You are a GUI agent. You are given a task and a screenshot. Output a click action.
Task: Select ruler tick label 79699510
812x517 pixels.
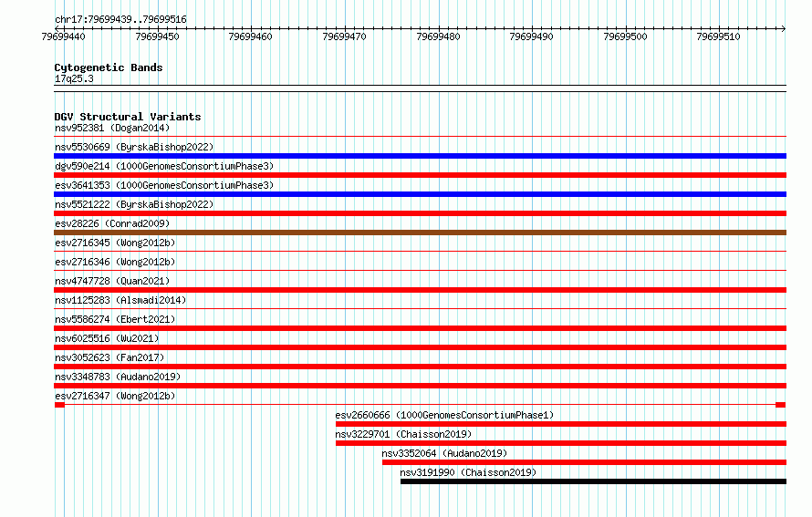pos(718,36)
